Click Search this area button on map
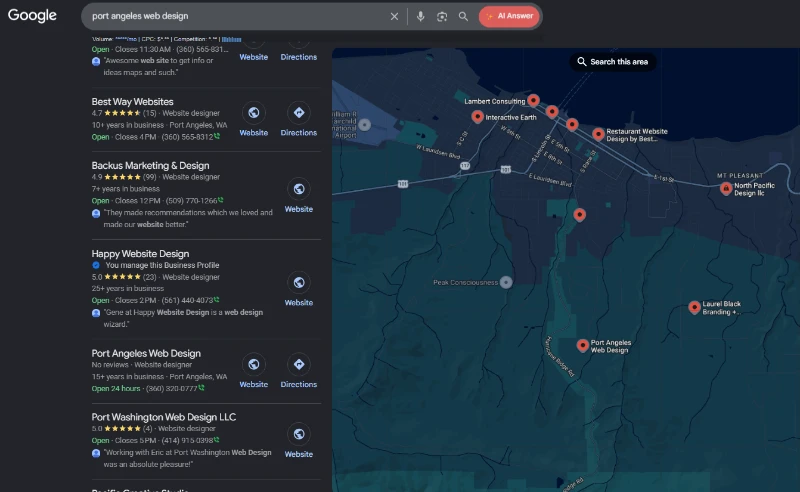Viewport: 800px width, 492px height. [612, 62]
